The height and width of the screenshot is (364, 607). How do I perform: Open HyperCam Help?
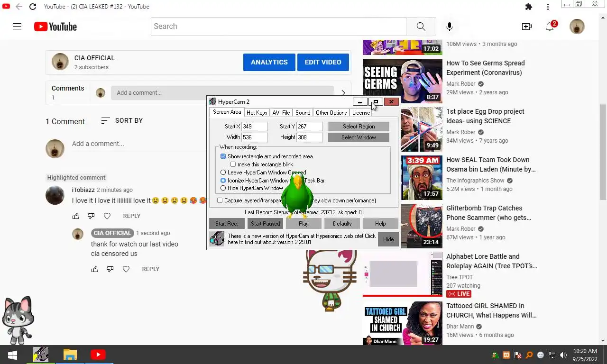(x=380, y=224)
